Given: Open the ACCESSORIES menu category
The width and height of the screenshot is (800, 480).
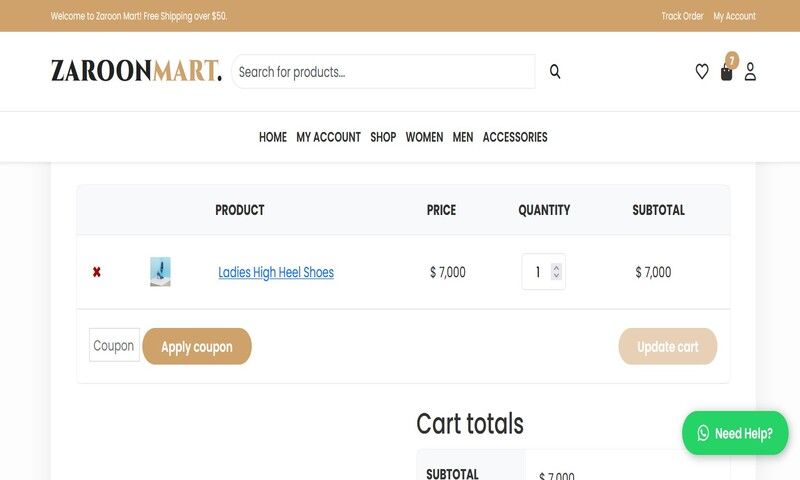Looking at the screenshot, I should (515, 137).
